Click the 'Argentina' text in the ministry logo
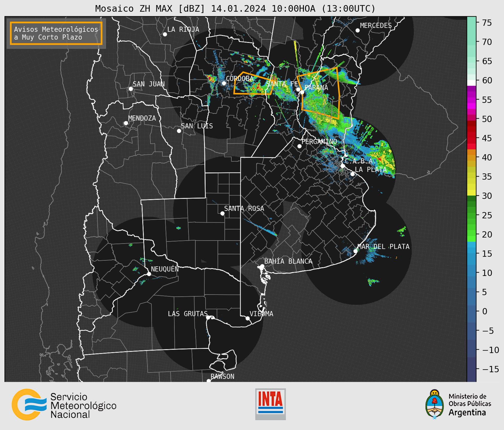This screenshot has width=504, height=430. click(467, 413)
